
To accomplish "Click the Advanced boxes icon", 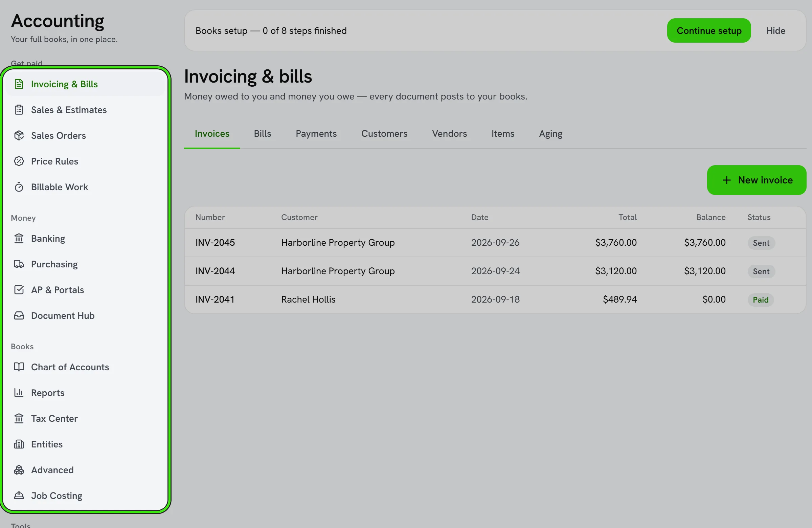I will [x=19, y=470].
